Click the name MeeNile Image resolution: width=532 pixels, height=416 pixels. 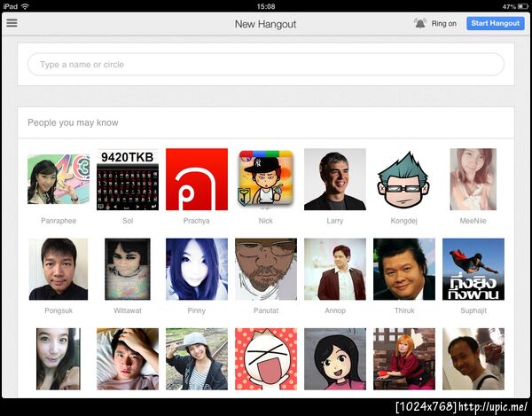pyautogui.click(x=473, y=221)
